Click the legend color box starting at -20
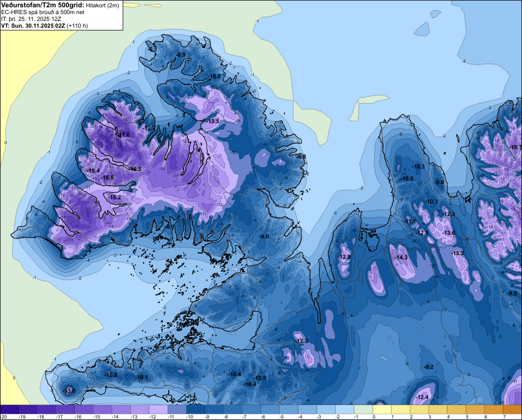Image resolution: width=522 pixels, height=420 pixels. coord(9,410)
